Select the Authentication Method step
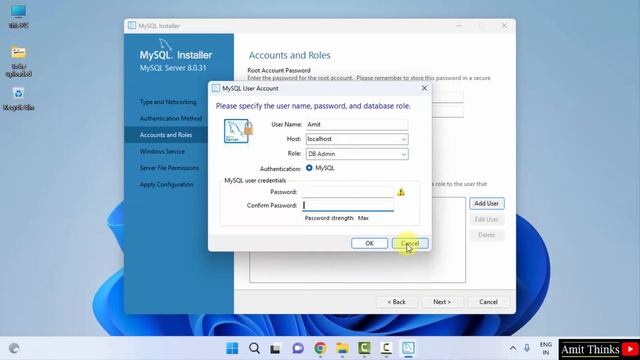Screen dimensions: 640x360 tap(171, 118)
